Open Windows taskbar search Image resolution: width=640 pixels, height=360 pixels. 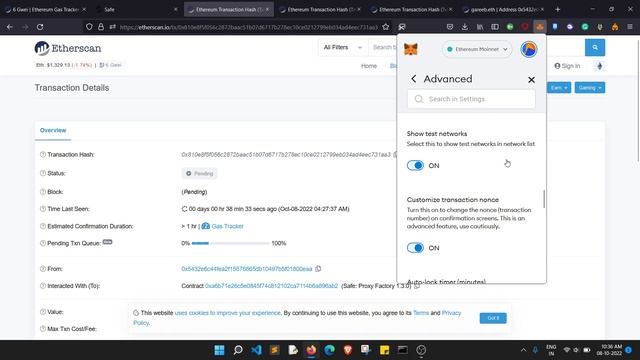(238, 350)
